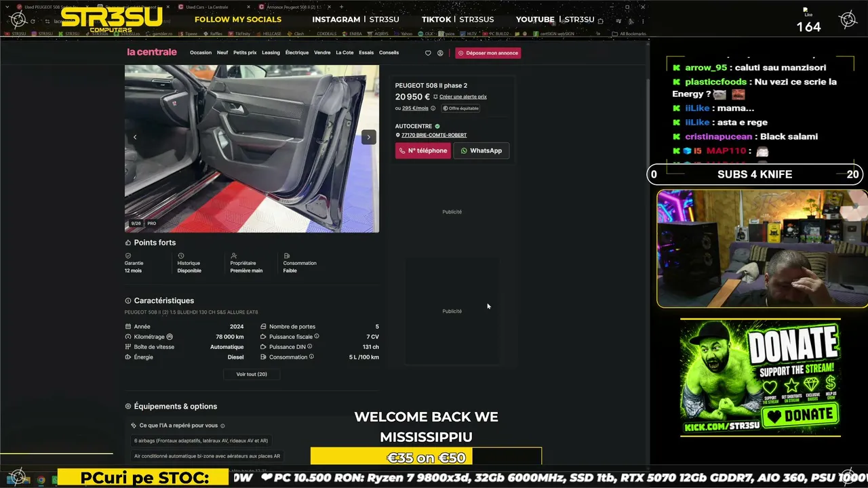Contact the seller via WhatsApp
The height and width of the screenshot is (488, 868).
click(x=481, y=150)
